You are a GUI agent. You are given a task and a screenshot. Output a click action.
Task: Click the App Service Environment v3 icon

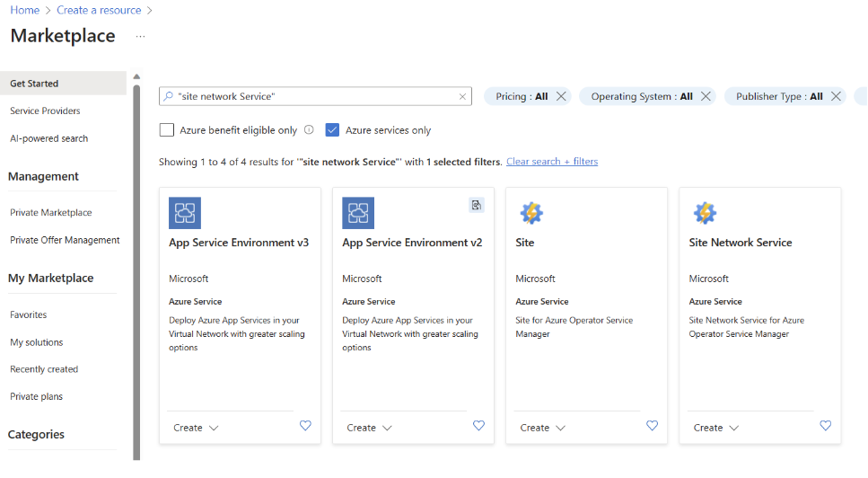(x=185, y=213)
